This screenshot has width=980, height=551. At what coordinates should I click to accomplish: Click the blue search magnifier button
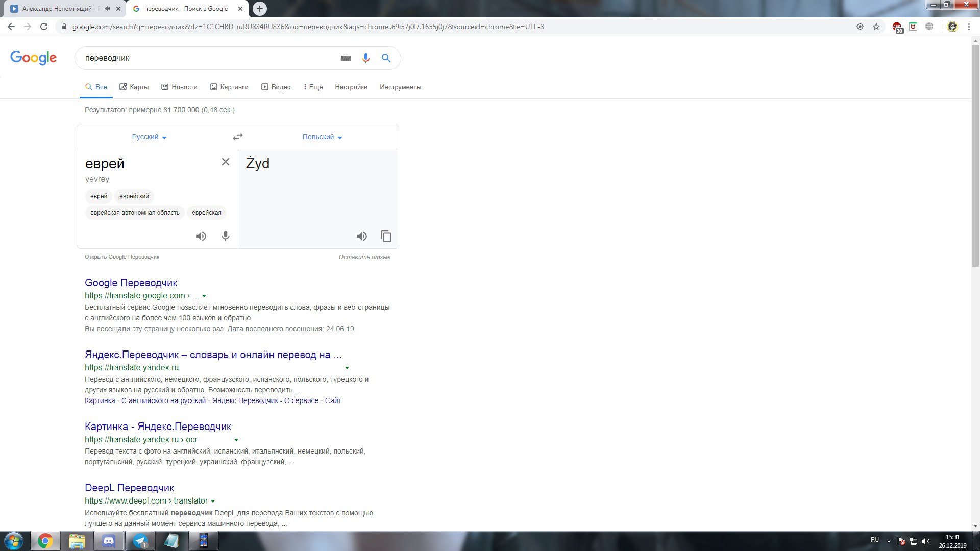click(x=386, y=58)
